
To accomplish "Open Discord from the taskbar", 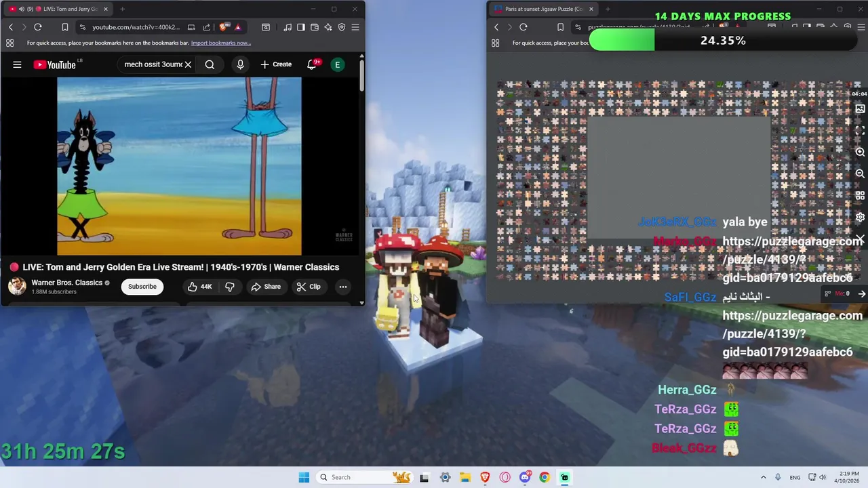I will coord(525,477).
